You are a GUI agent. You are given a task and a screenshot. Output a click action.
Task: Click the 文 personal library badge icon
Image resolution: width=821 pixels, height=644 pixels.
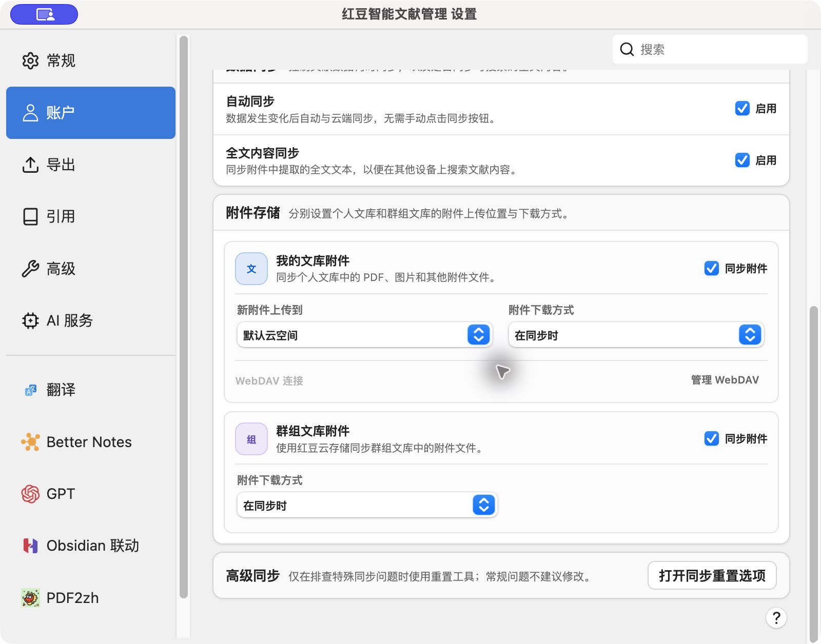pos(251,269)
